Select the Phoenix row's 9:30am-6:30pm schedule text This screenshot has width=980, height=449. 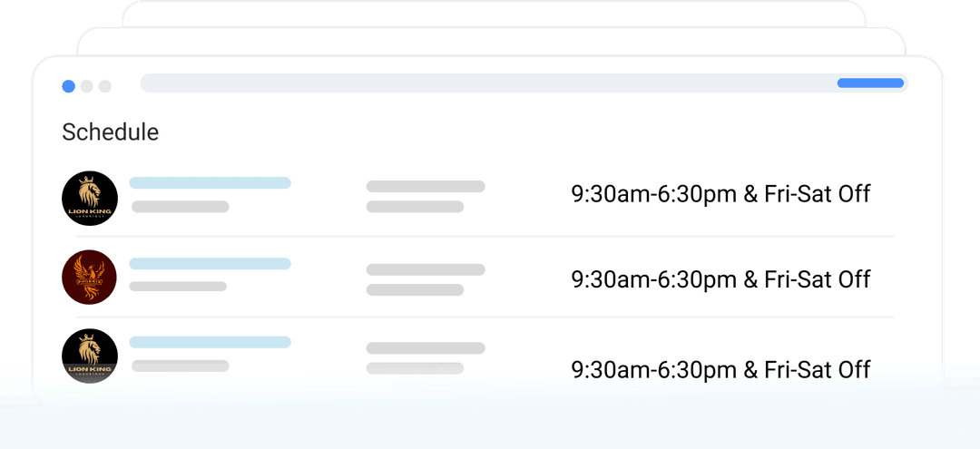point(720,279)
